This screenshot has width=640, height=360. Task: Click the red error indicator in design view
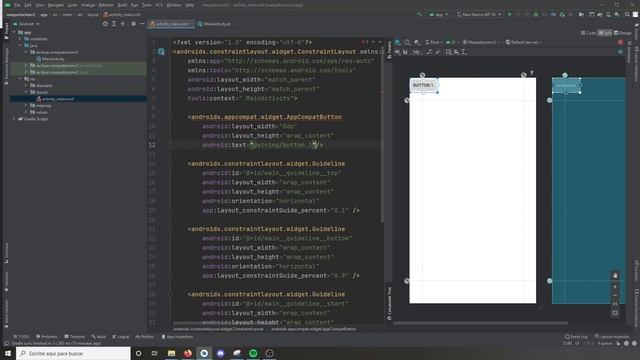[x=620, y=42]
